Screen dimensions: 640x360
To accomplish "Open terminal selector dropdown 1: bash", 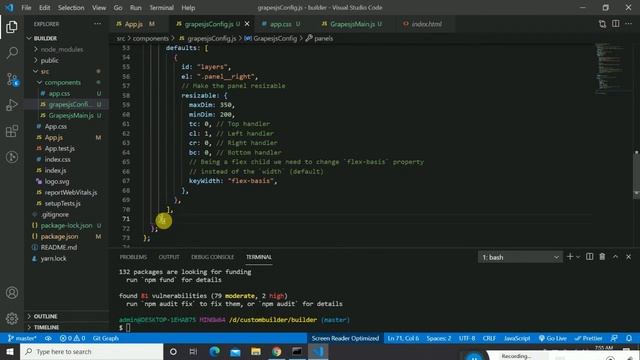I will pyautogui.click(x=520, y=257).
